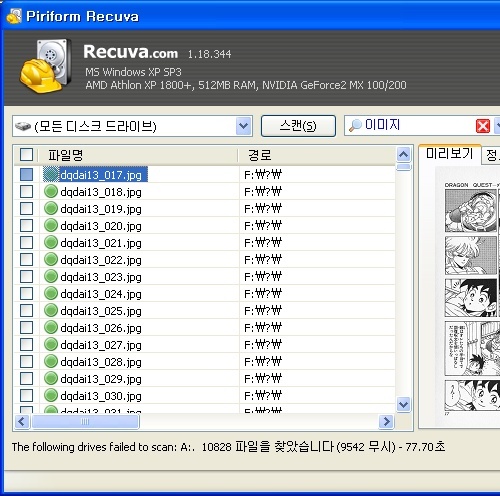Click the horizontal scroll right arrow
Screen dimensions: 500x496
coord(386,422)
